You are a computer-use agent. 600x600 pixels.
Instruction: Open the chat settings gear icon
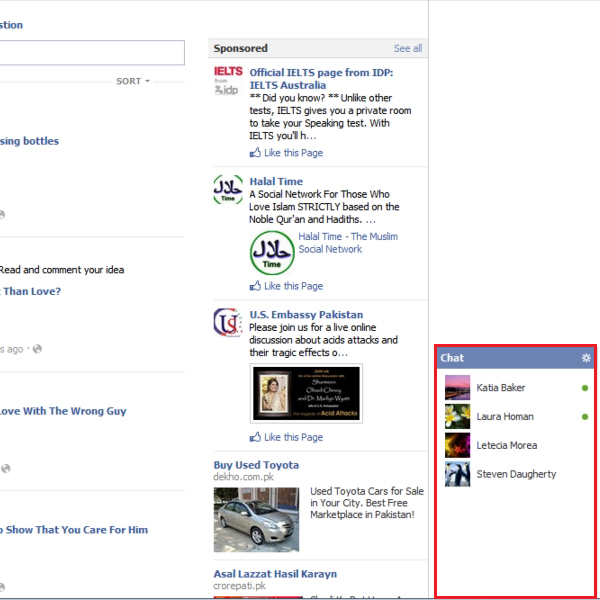(586, 358)
